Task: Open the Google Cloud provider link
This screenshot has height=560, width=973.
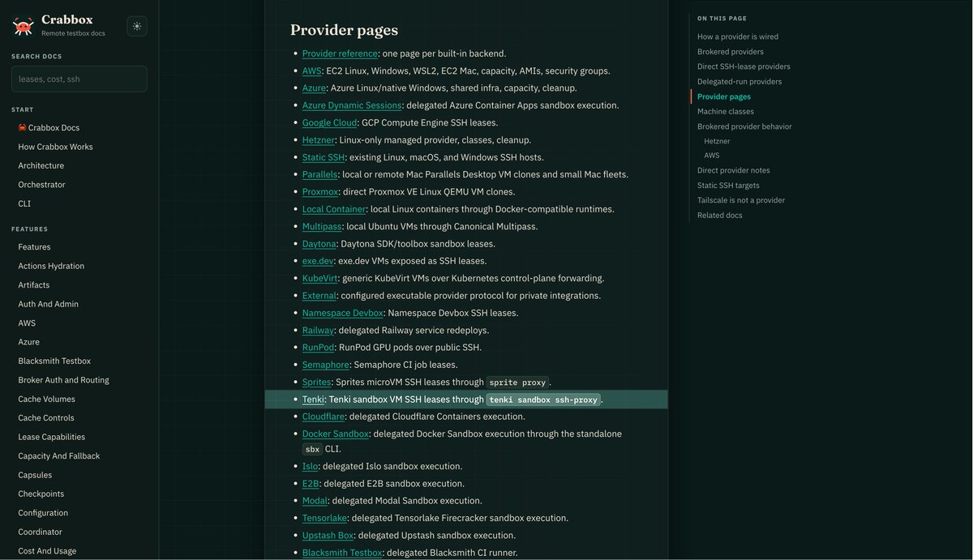Action: (329, 122)
